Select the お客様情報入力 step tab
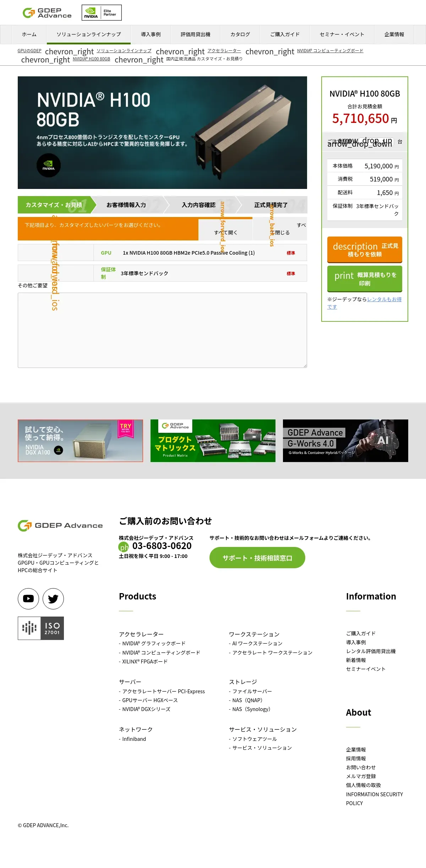This screenshot has width=426, height=868. [126, 205]
